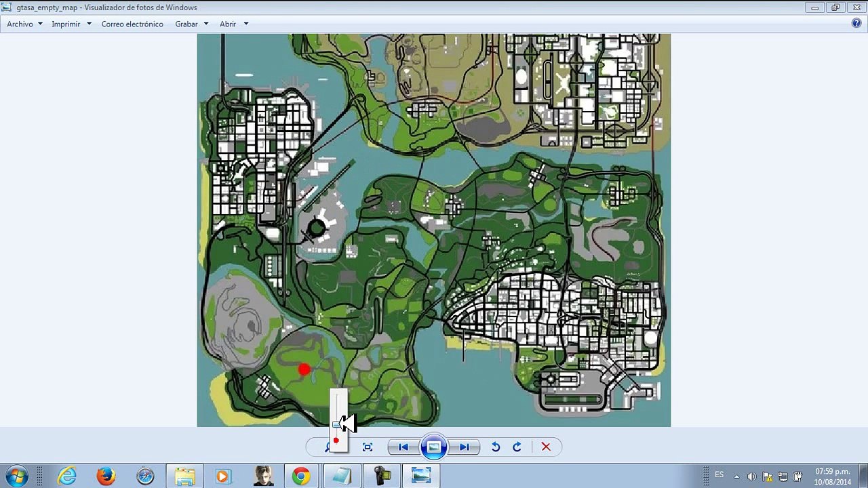The width and height of the screenshot is (868, 488).
Task: Click the zoom slider thumb
Action: (x=336, y=424)
